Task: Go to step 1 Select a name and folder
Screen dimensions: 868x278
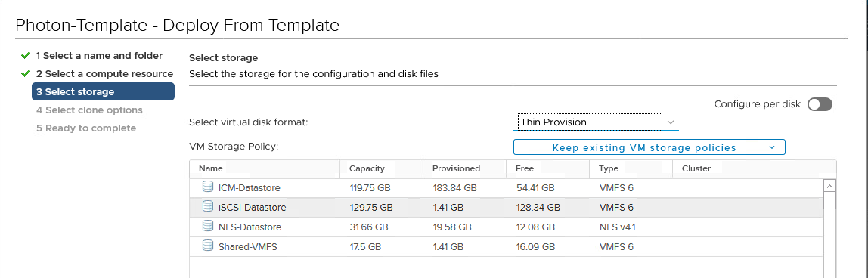Action: coord(100,56)
